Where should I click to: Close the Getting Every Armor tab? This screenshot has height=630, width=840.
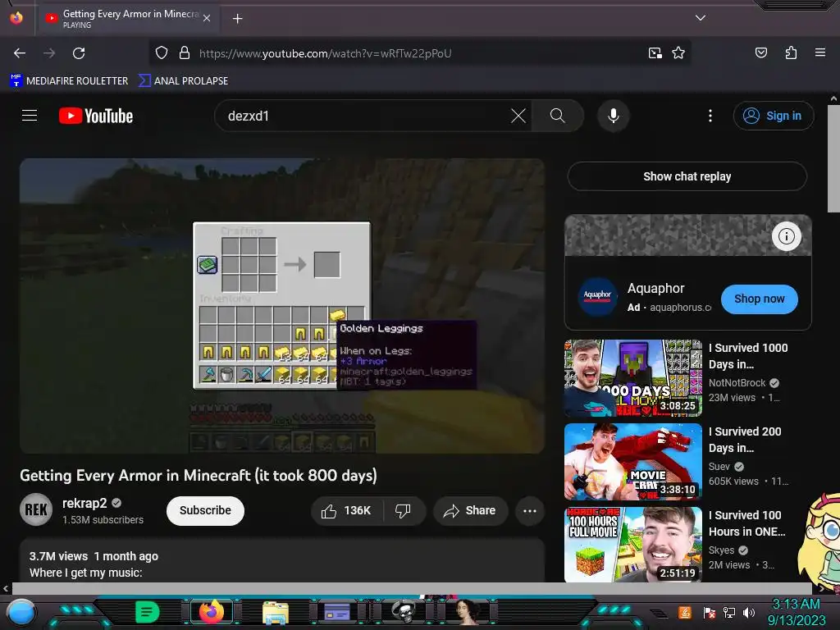point(207,18)
